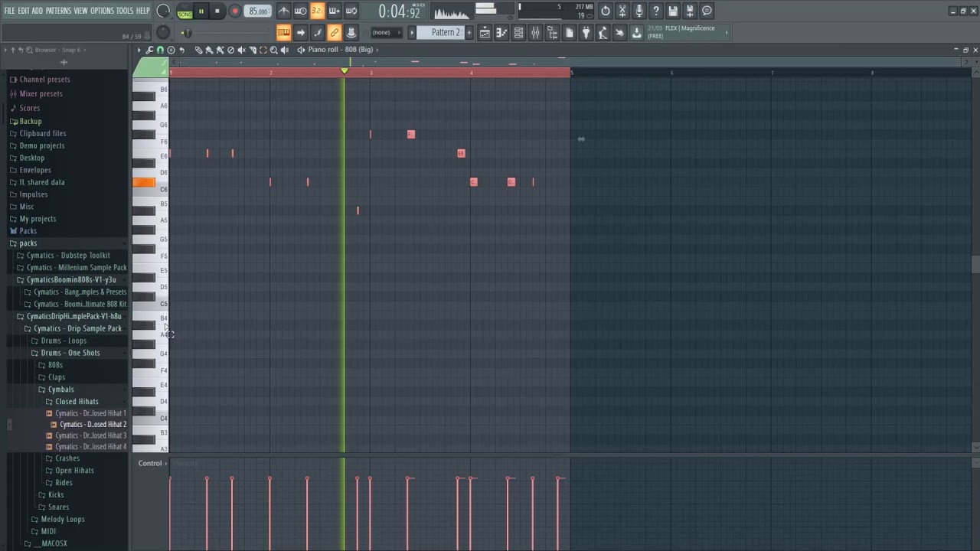Collapse the packs folder
The width and height of the screenshot is (980, 551).
click(28, 243)
